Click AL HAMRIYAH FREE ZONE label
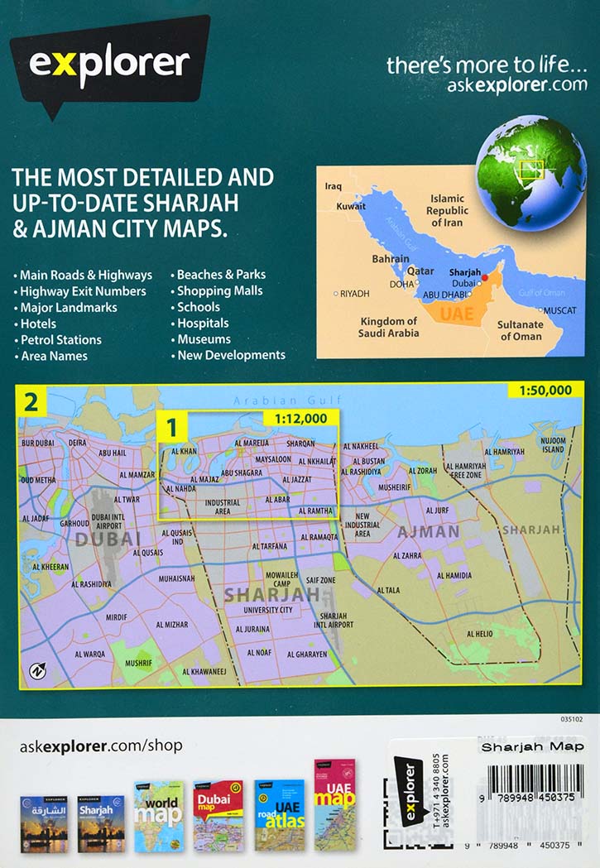The image size is (600, 868). coord(466,471)
